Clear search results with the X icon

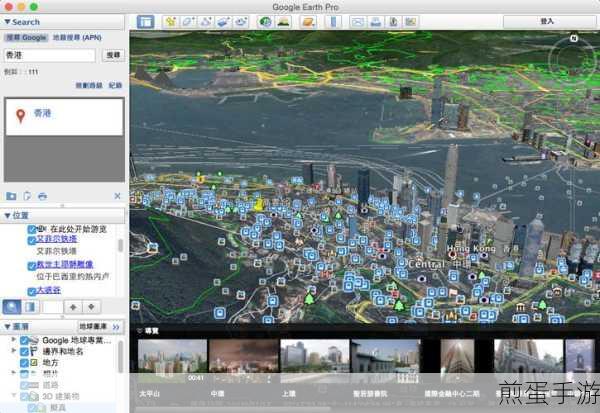point(117,196)
